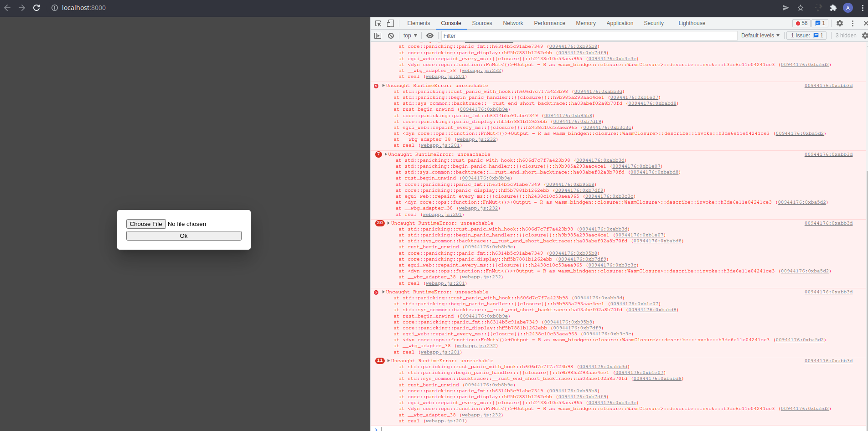The image size is (868, 431).
Task: Open the browser extensions puzzle icon
Action: coord(833,8)
